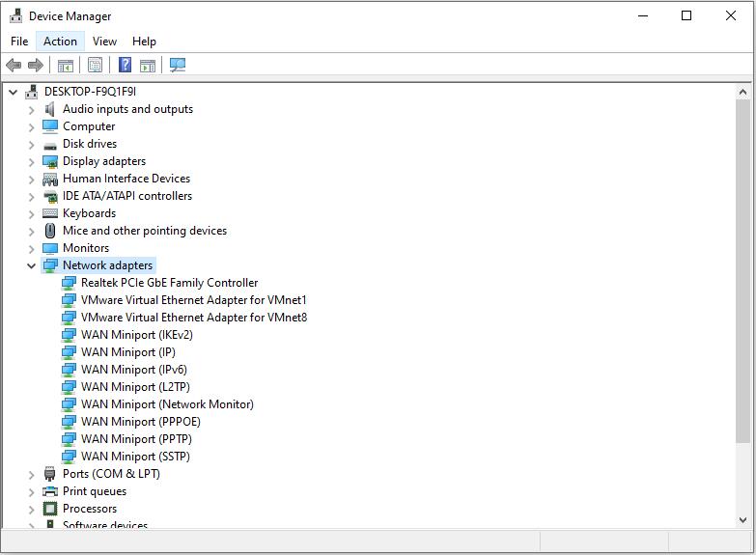The width and height of the screenshot is (756, 555).
Task: Click the Monitors category icon
Action: 50,248
